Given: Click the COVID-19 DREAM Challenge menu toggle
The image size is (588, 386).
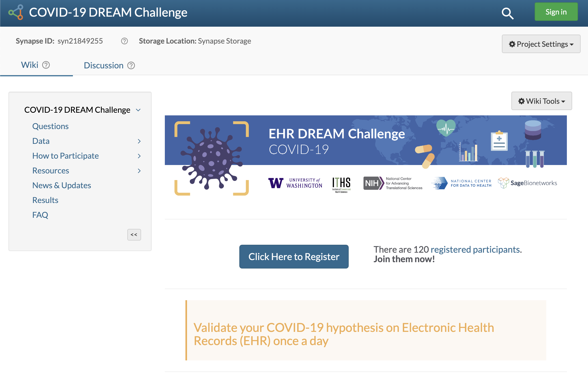Looking at the screenshot, I should pos(138,109).
